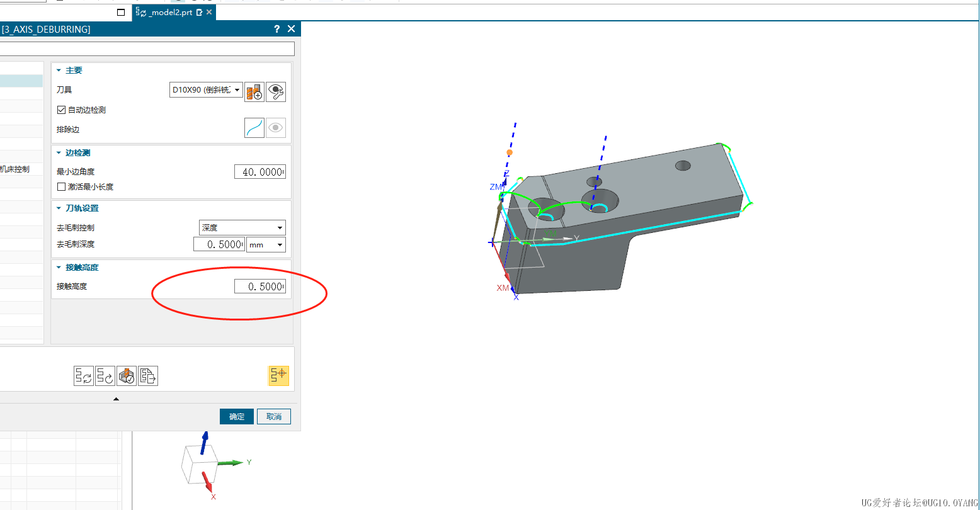Click the edit/display tool wrench-eye icon
Screen dimensions: 980x510
(x=276, y=91)
